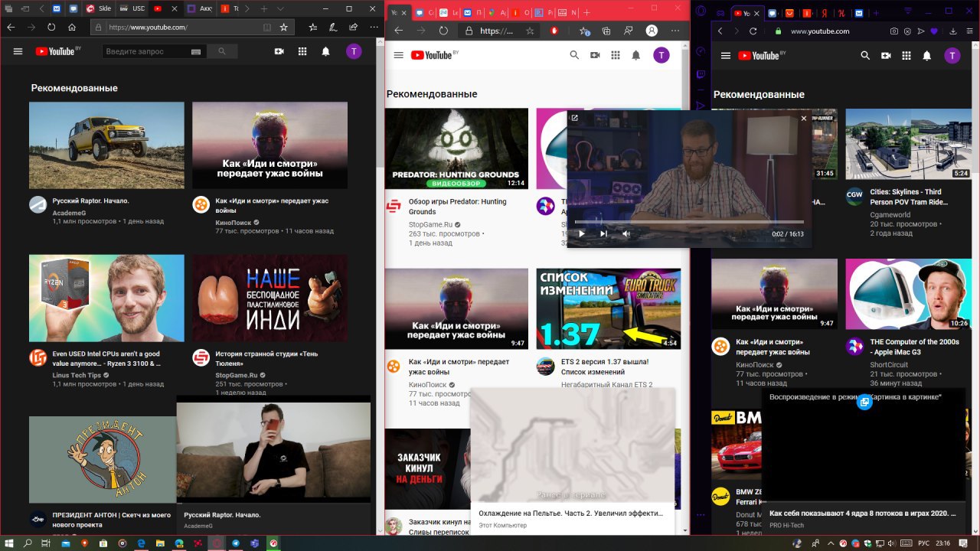Click the search magnifier in the Opera GX YouTube page
980x551 pixels.
click(x=865, y=55)
